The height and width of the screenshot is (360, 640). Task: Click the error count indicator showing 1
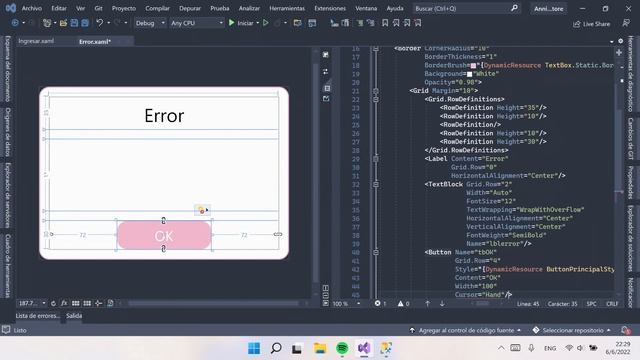click(380, 303)
